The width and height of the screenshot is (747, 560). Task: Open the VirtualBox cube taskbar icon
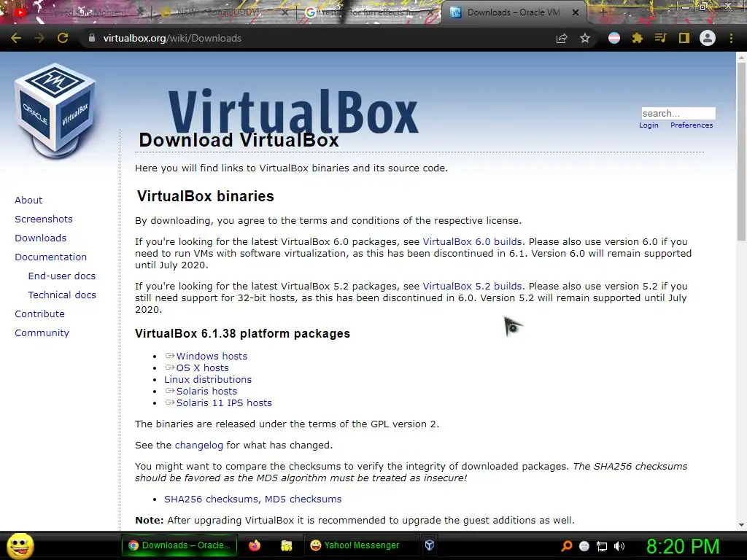430,545
